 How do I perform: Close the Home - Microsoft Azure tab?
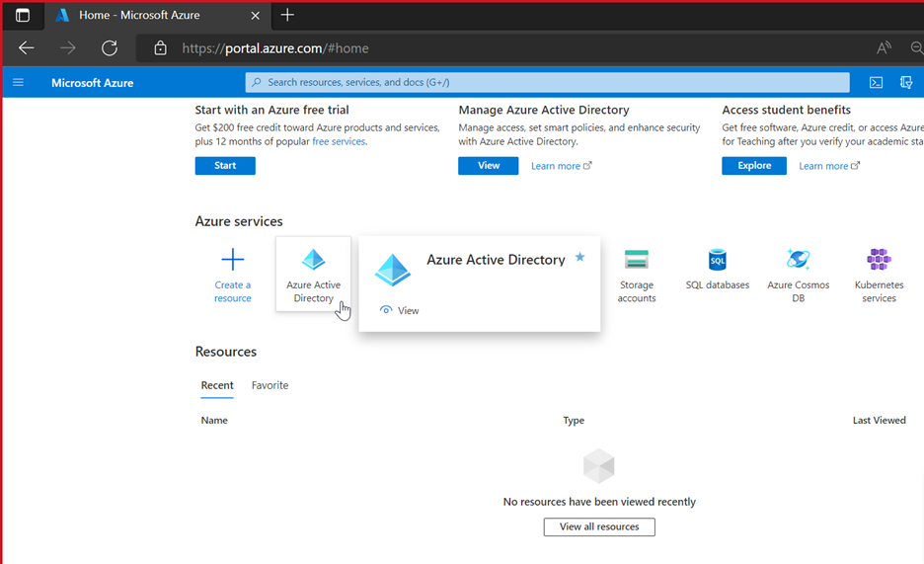(255, 16)
